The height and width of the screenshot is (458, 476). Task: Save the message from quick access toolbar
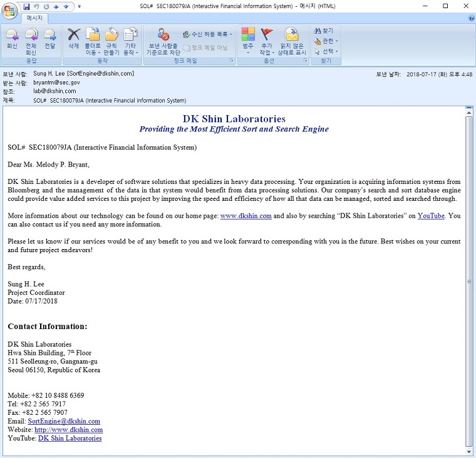tap(26, 6)
